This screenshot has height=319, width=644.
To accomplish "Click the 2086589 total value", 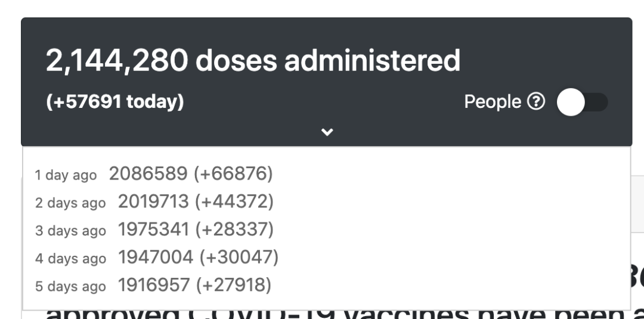I will point(148,174).
